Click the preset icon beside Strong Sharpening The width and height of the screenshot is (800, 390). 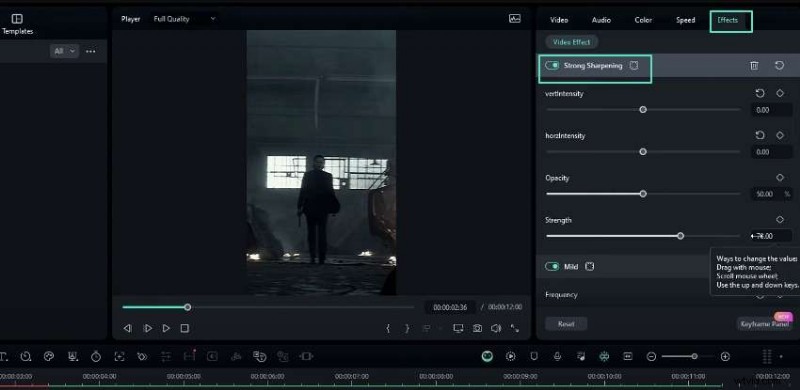pos(634,65)
